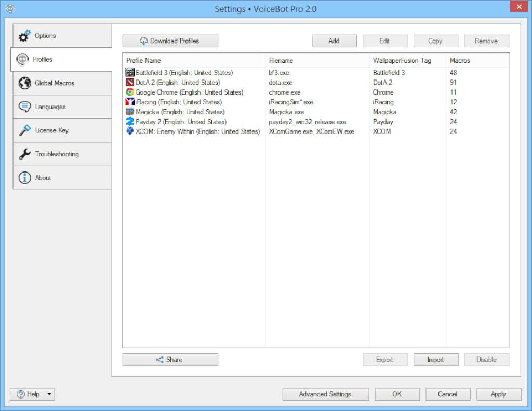532x411 pixels.
Task: Click the Add button
Action: point(334,41)
